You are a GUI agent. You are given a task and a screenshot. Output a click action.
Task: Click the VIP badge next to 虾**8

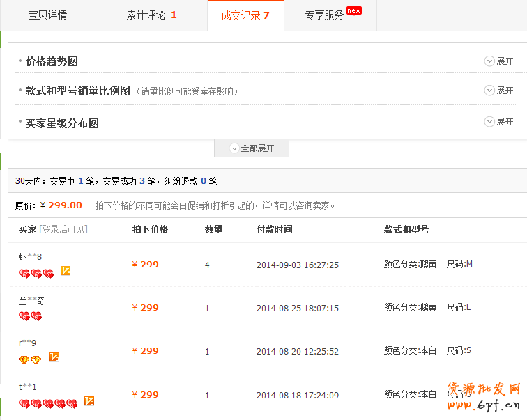(x=66, y=271)
